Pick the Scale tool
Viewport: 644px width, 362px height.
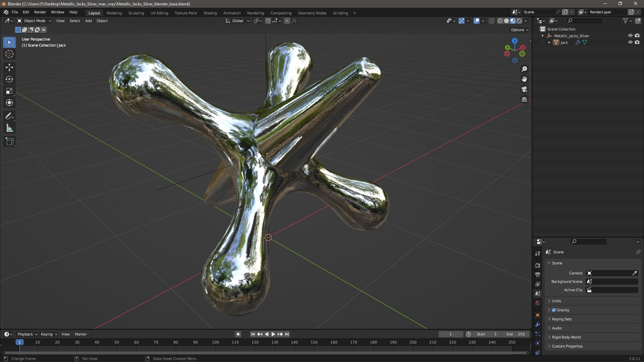pyautogui.click(x=9, y=91)
